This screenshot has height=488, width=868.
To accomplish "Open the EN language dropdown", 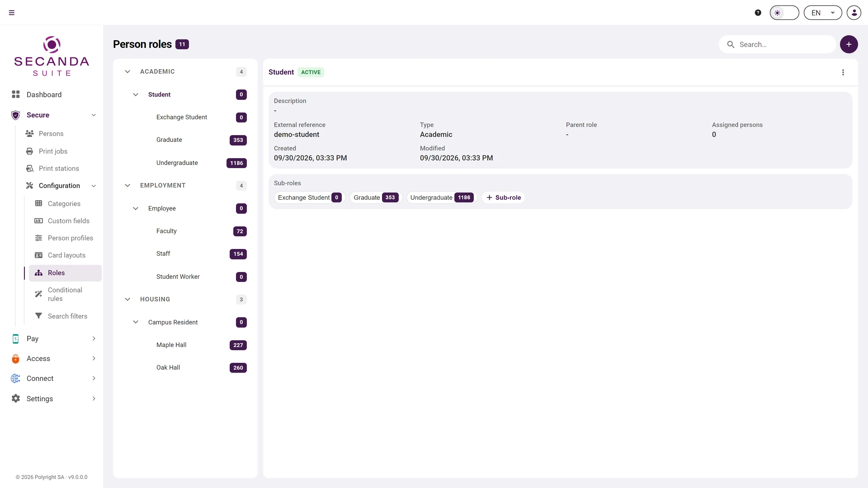I will coord(823,13).
